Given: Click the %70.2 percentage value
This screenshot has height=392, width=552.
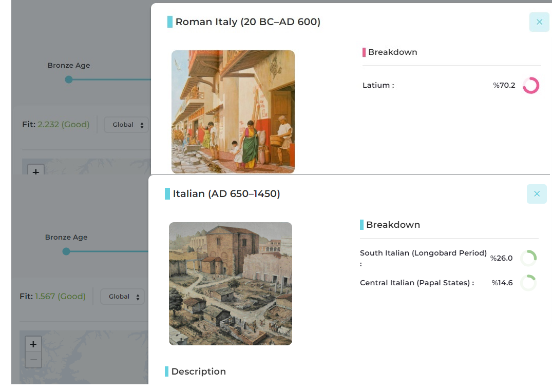Looking at the screenshot, I should (x=504, y=85).
